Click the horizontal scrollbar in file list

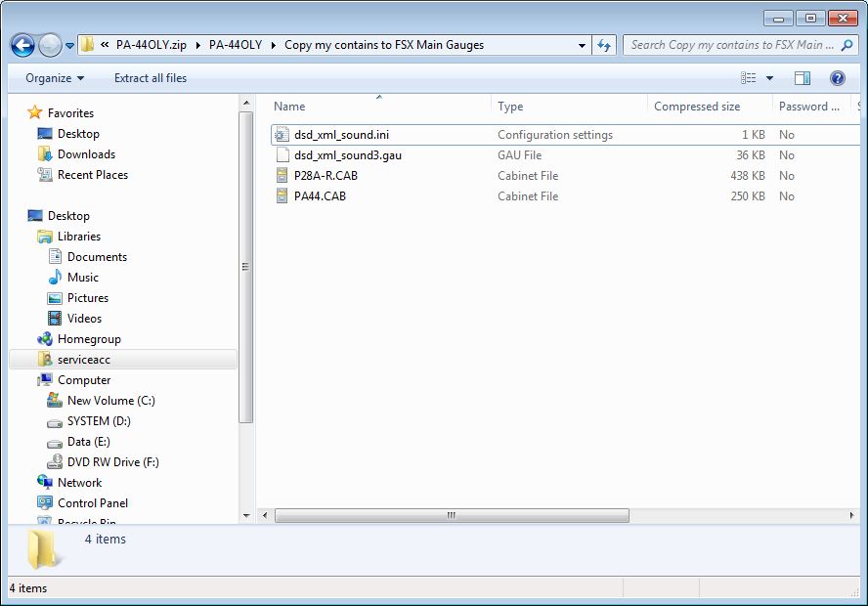point(452,515)
